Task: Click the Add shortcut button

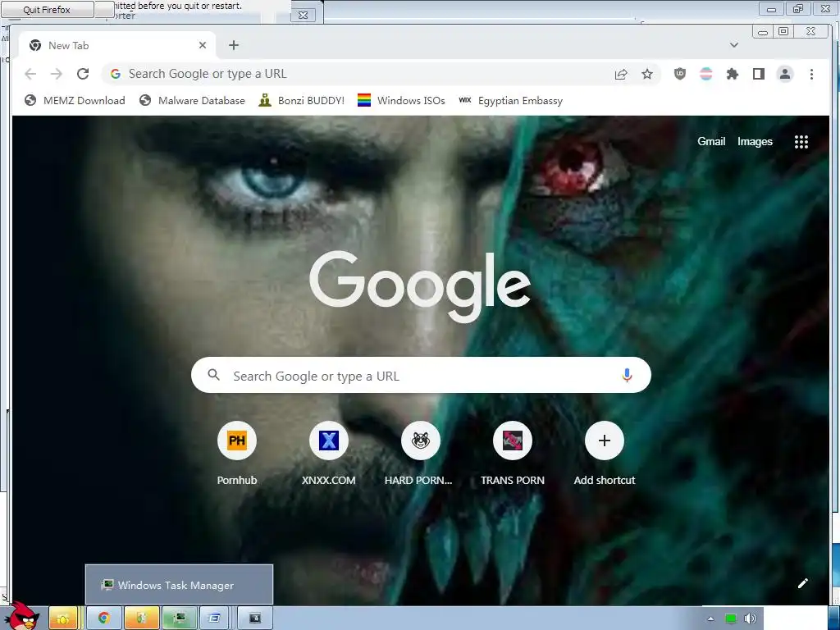Action: pyautogui.click(x=605, y=454)
